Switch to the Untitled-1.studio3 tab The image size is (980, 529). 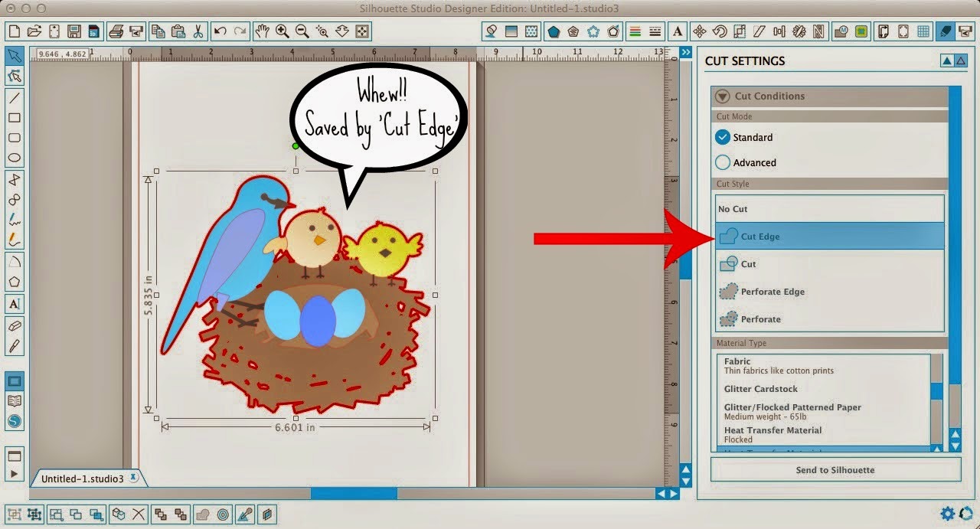82,478
